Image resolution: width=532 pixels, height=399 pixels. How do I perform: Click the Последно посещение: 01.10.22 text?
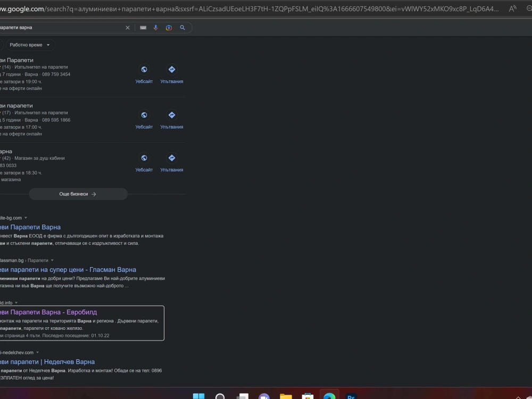coord(76,336)
